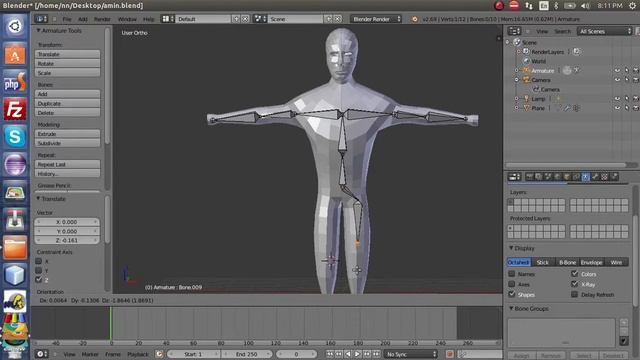This screenshot has width=640, height=360.
Task: Click the screen layout browse icon
Action: (167, 19)
